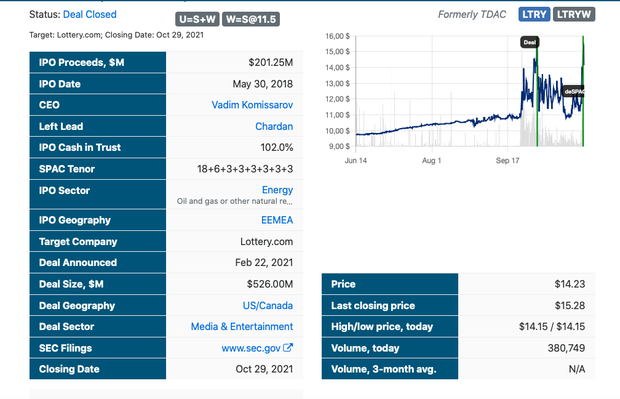This screenshot has height=399, width=620.
Task: Open the Media & Entertainment sector link
Action: point(242,327)
